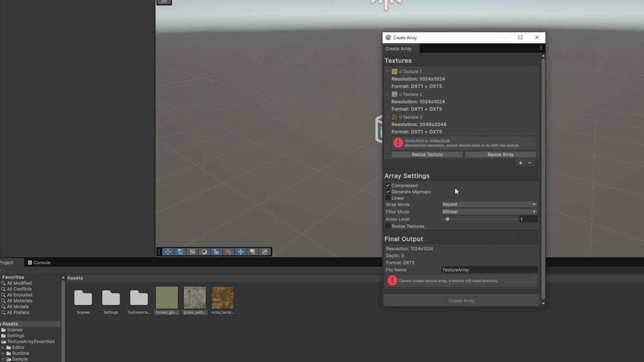Open the Filter Mode Bilinear dropdown
This screenshot has width=644, height=362.
[x=489, y=212]
